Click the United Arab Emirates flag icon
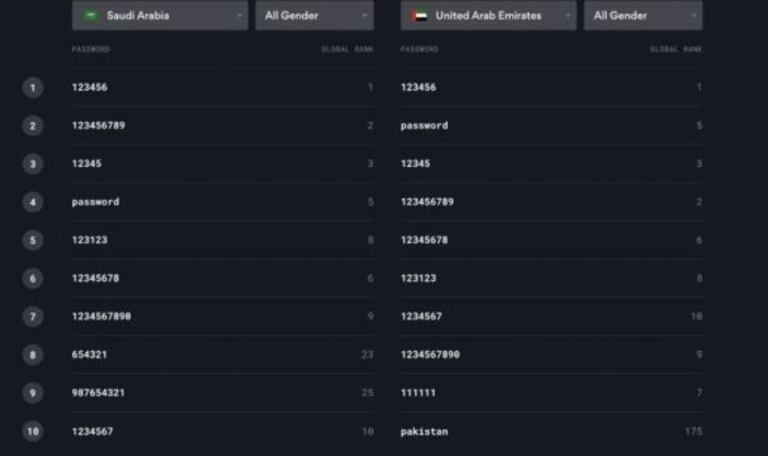This screenshot has width=768, height=456. point(420,15)
